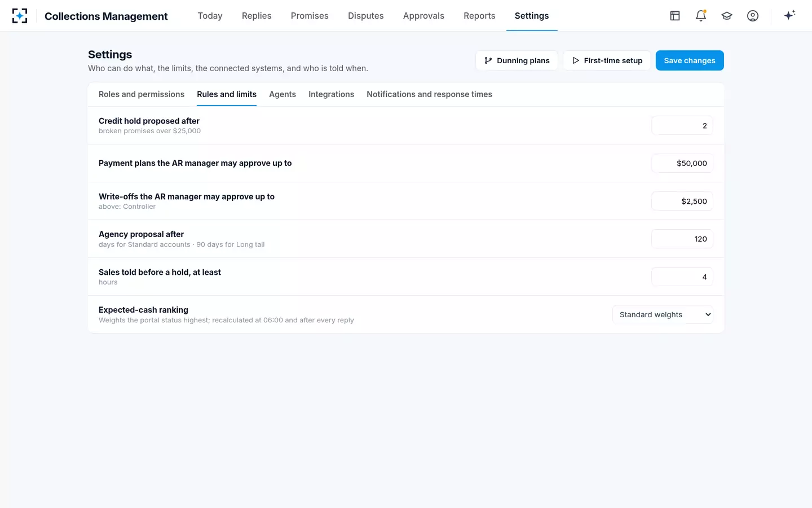
Task: Click 'Write-offs the AR manager may approve up to'
Action: coord(187,196)
